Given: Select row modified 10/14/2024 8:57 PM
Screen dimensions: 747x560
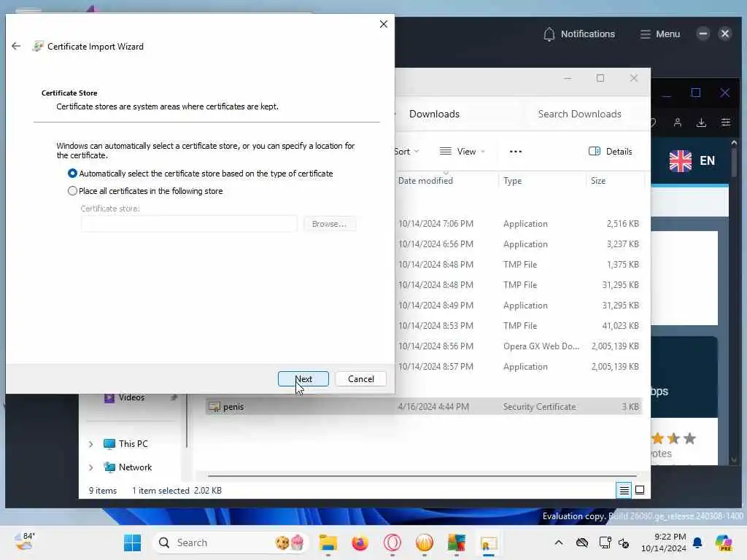Looking at the screenshot, I should 519,367.
